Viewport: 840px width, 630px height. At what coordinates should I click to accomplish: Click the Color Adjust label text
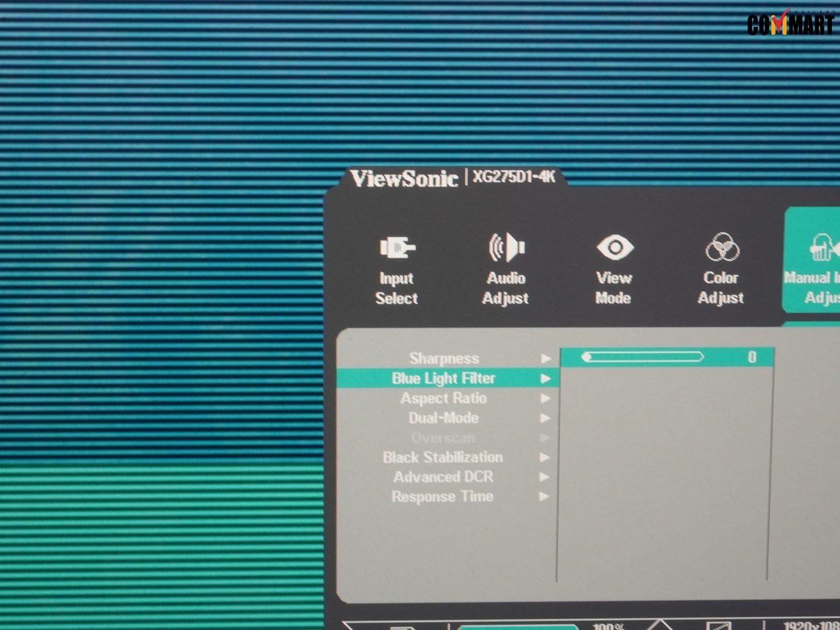click(721, 288)
